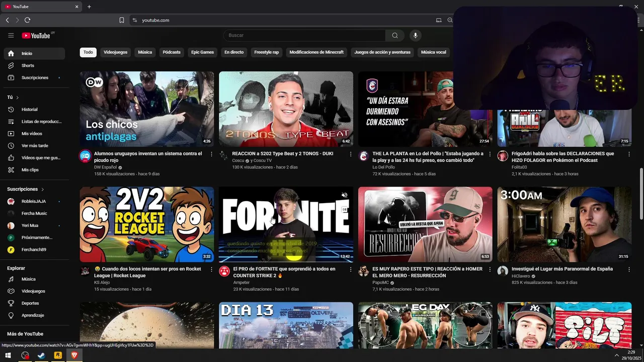
Task: Click the YouTube logo
Action: pyautogui.click(x=36, y=35)
